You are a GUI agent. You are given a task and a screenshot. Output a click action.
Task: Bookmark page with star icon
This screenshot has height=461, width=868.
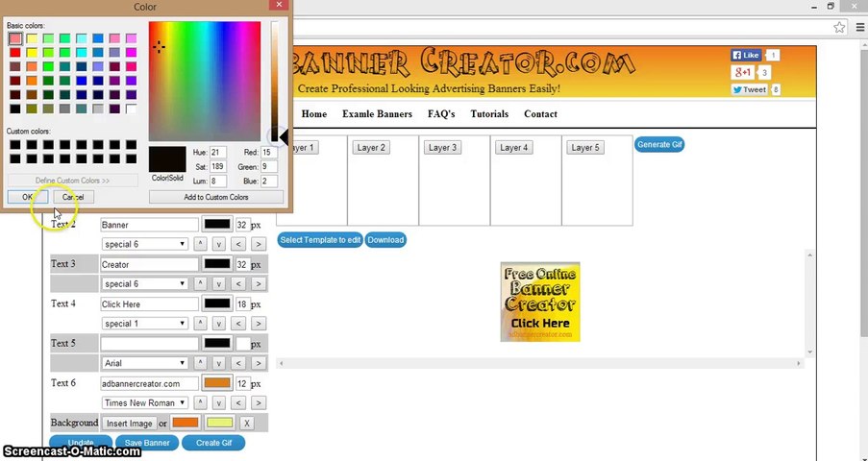click(x=839, y=27)
